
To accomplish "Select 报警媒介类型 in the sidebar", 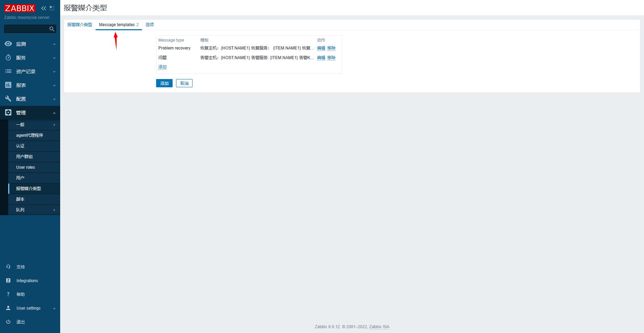I will click(34, 189).
